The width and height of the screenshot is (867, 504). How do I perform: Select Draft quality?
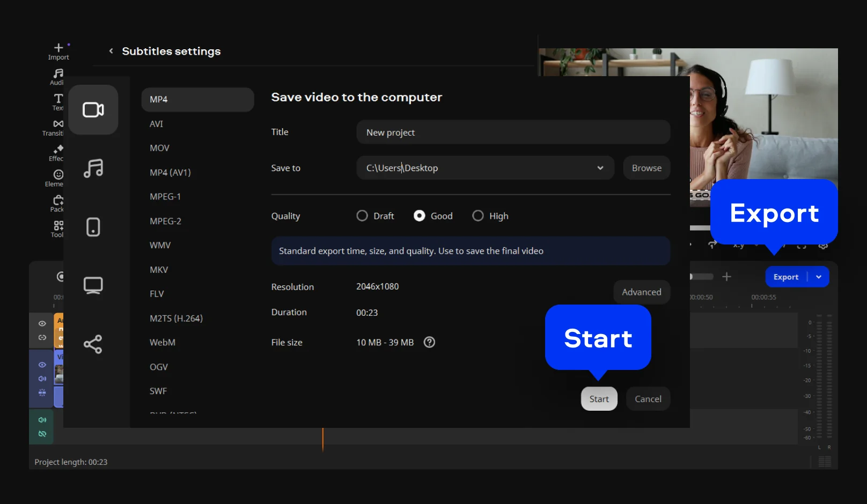coord(376,216)
